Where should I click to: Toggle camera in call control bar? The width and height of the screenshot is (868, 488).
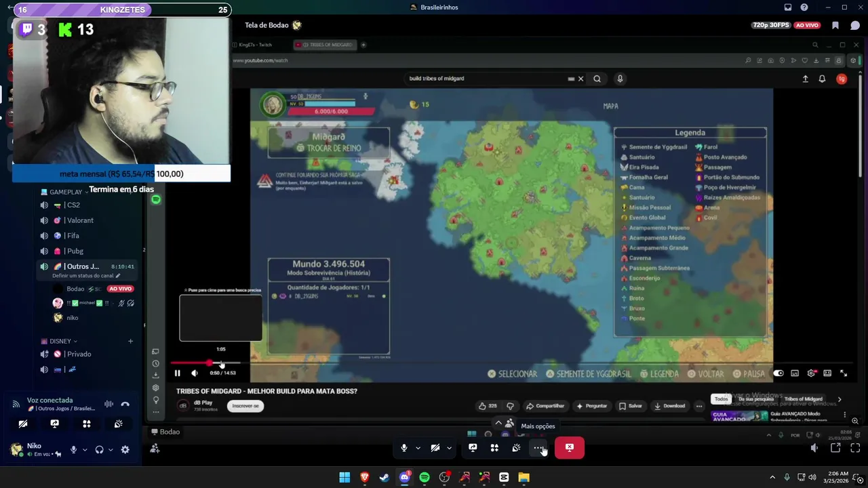pyautogui.click(x=435, y=447)
